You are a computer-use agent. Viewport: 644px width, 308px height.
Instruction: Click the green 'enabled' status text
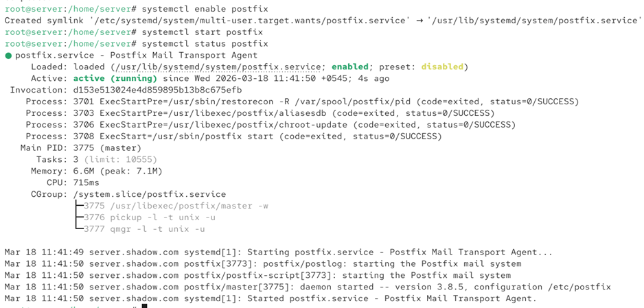click(350, 67)
